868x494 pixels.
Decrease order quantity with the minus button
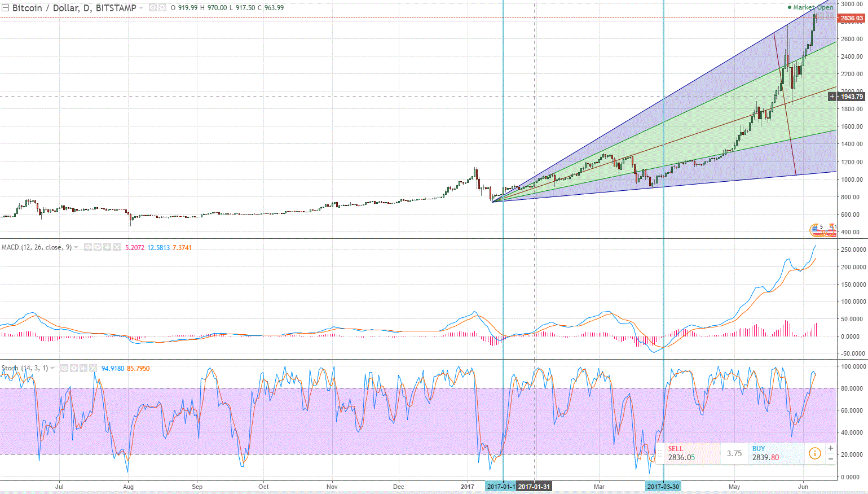[x=830, y=458]
